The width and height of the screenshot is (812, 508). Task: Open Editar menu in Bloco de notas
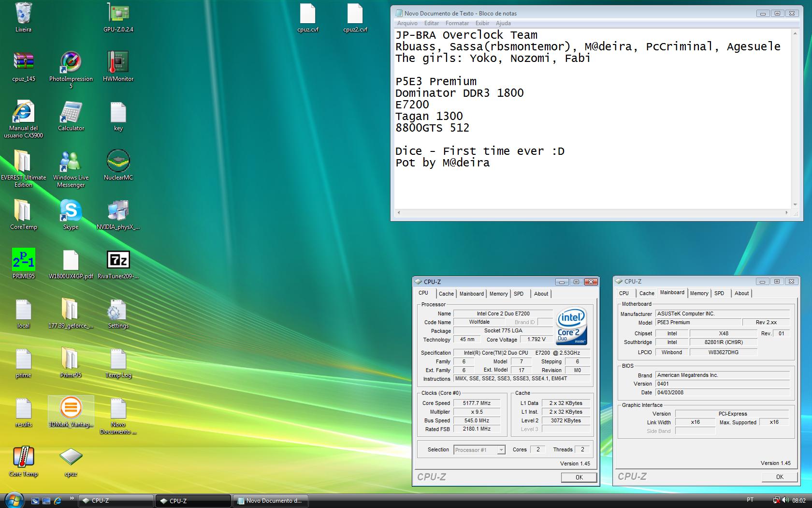[x=432, y=23]
